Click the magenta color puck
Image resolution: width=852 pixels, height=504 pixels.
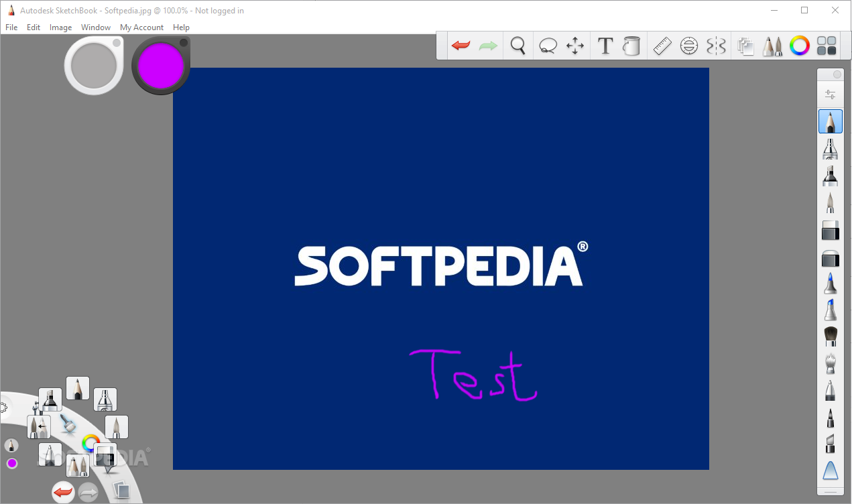tap(161, 66)
